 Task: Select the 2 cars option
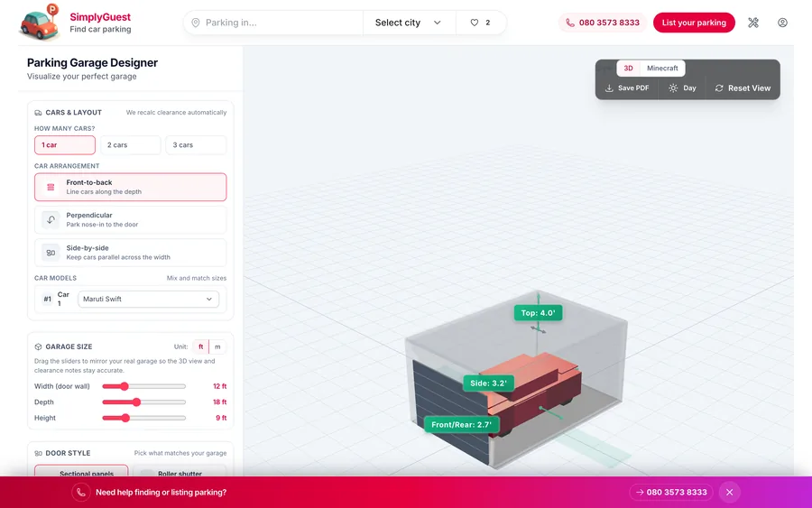click(x=131, y=145)
